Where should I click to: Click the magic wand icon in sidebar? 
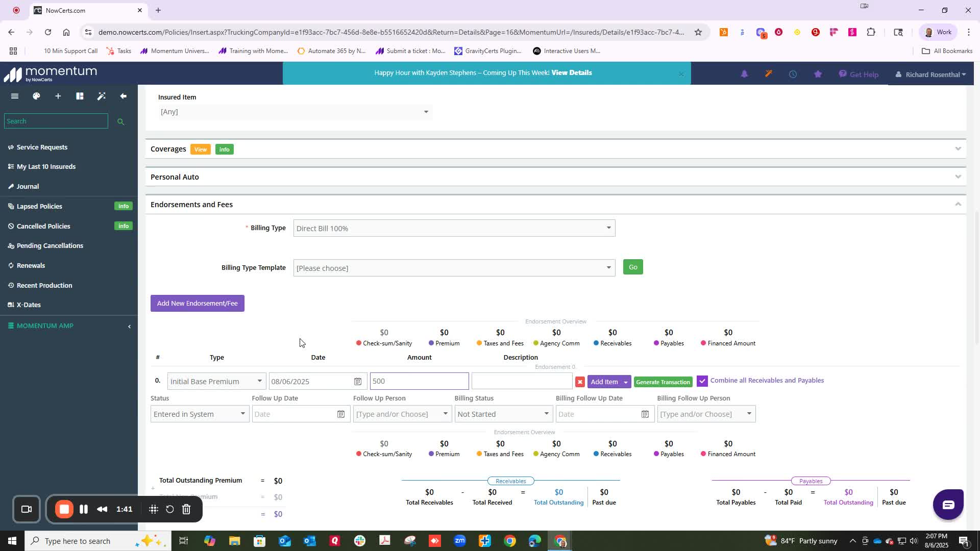tap(102, 96)
